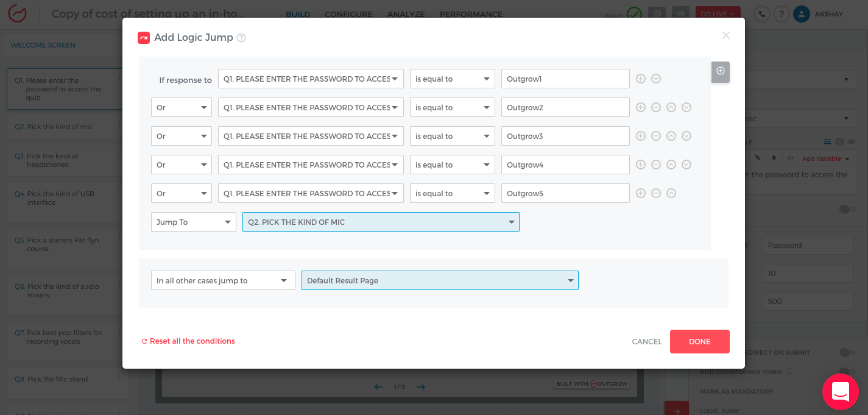The height and width of the screenshot is (415, 868).
Task: Remove the Outgrow5 condition row
Action: coord(656,193)
